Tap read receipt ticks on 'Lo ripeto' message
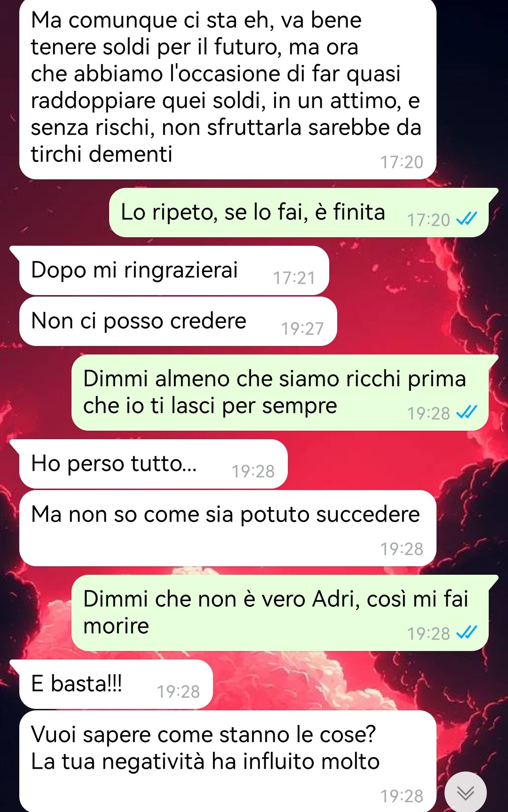Viewport: 508px width, 812px height. (467, 219)
